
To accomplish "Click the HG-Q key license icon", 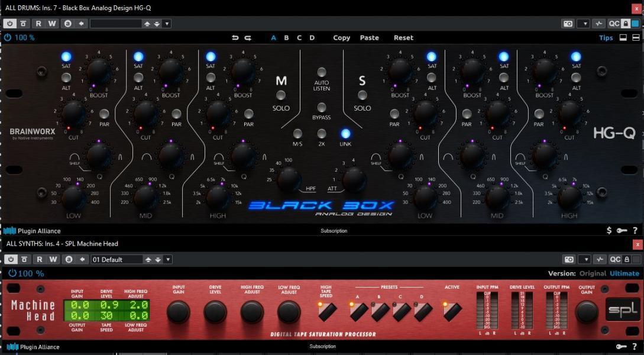I will click(622, 231).
